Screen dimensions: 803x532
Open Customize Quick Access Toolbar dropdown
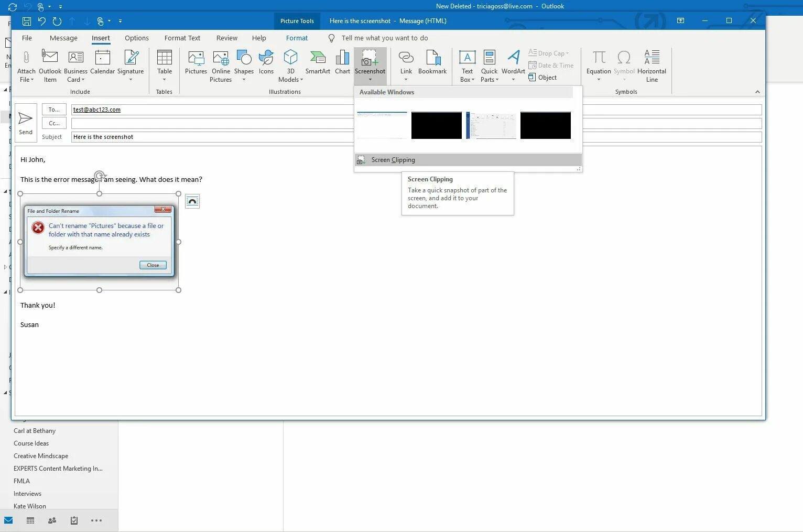120,21
